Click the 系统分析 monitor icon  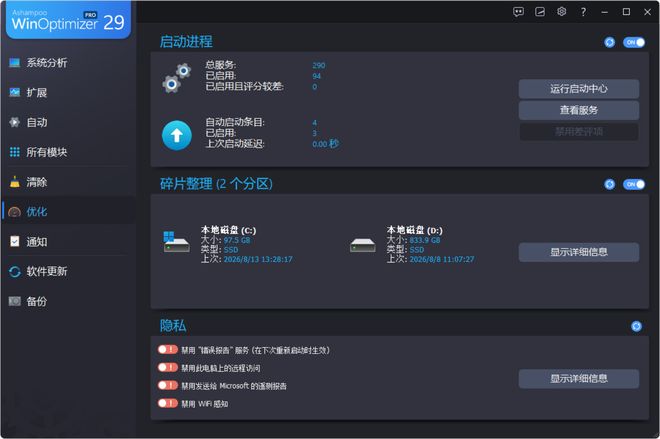coord(15,63)
